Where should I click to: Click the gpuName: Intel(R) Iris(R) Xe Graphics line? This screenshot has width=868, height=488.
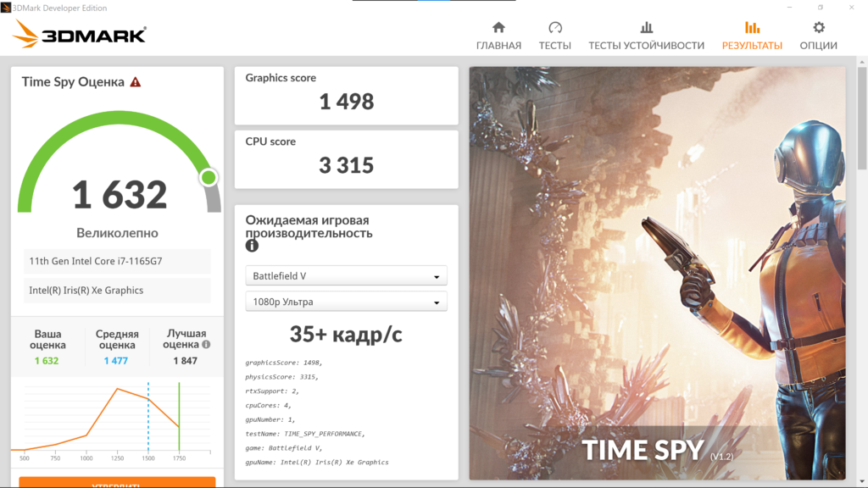click(x=317, y=463)
